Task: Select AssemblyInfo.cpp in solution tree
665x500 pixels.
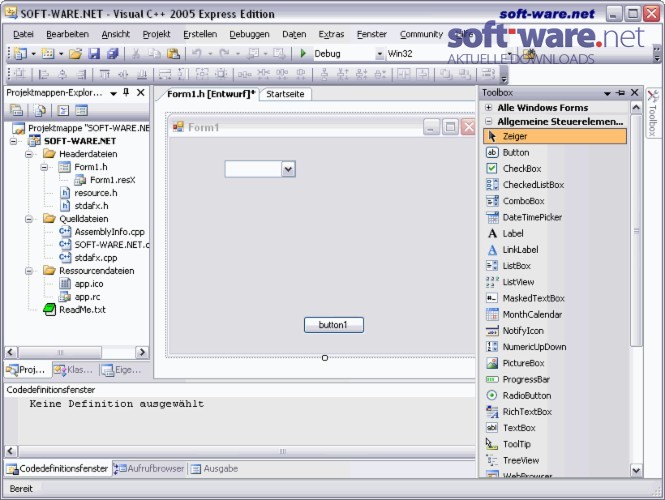Action: click(109, 232)
